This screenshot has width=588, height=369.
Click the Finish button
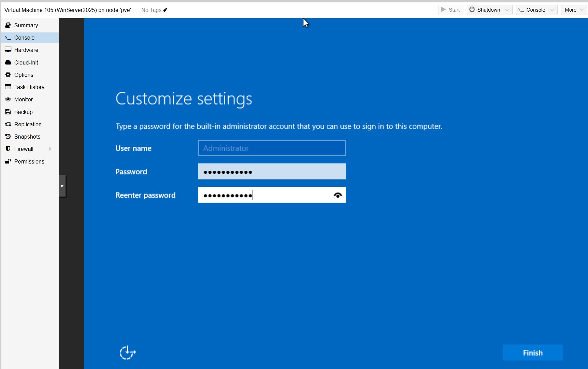pos(532,353)
